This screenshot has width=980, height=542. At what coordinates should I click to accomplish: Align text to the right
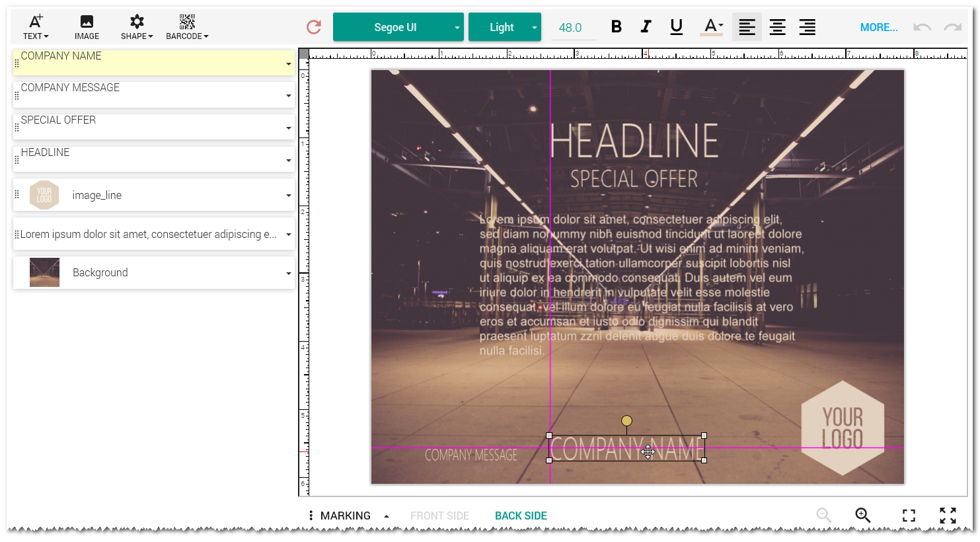tap(807, 27)
